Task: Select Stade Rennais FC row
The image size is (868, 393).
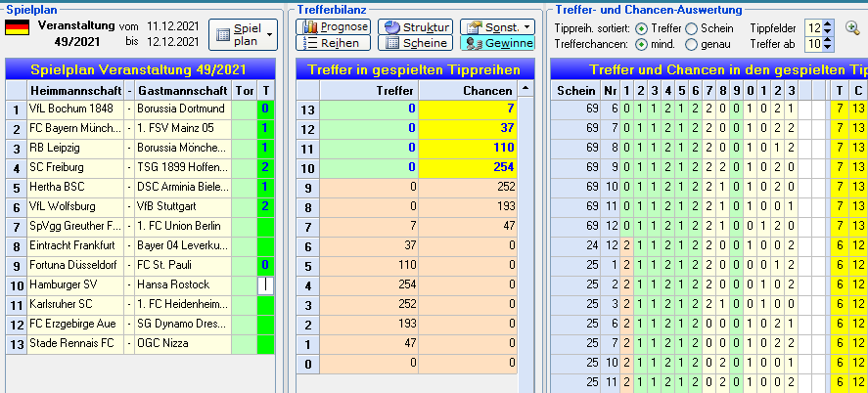Action: click(x=140, y=343)
